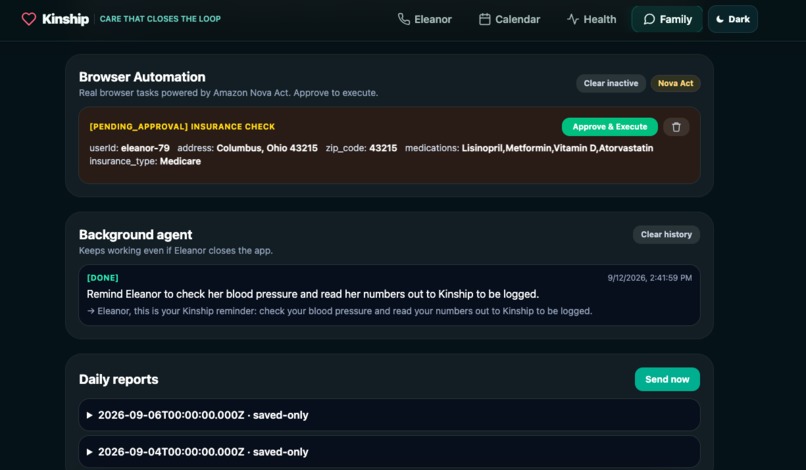Expand the 2026-09-04 daily report
Viewport: 806px width, 470px height.
coord(389,452)
